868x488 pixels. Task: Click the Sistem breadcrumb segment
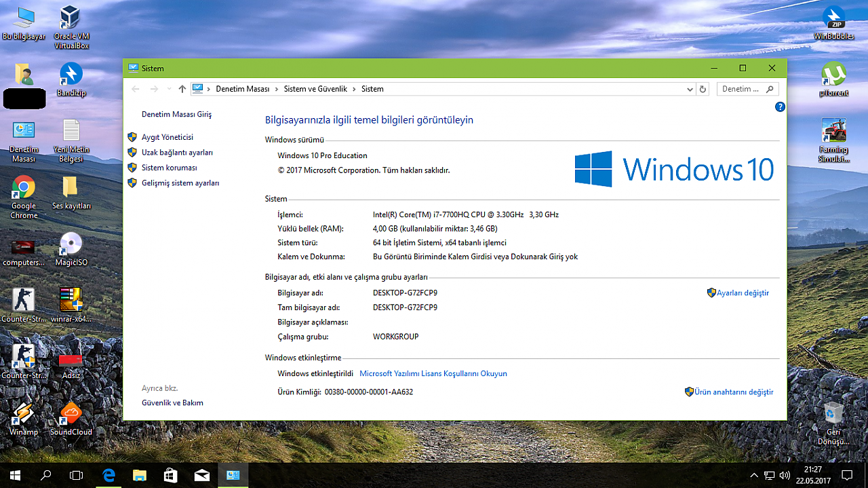pos(372,89)
